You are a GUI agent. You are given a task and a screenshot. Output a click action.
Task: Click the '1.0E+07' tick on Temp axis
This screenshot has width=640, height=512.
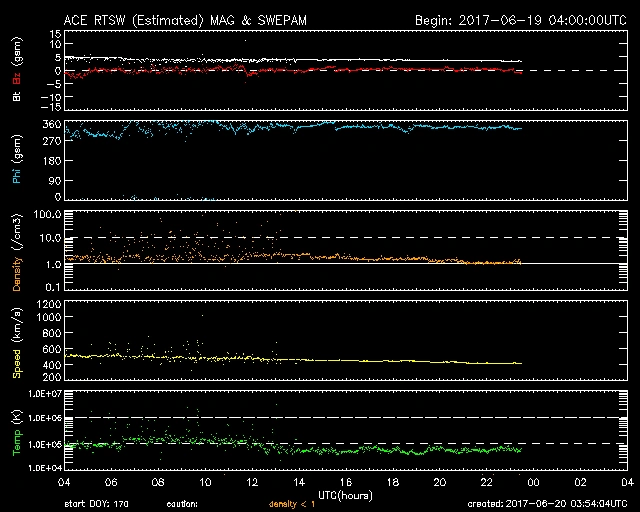(45, 394)
